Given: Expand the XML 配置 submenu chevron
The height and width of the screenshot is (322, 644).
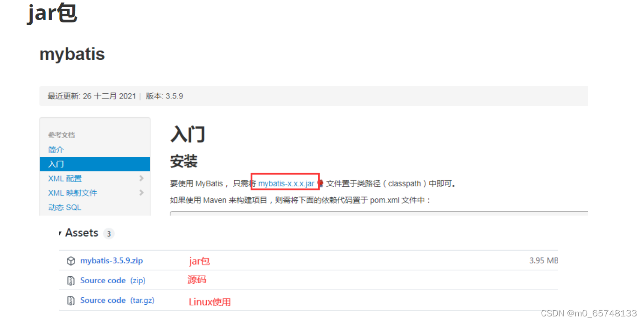Looking at the screenshot, I should pos(141,178).
